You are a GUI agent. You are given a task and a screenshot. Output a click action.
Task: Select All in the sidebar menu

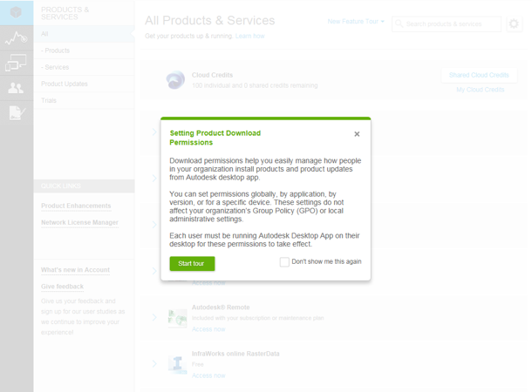click(x=84, y=34)
